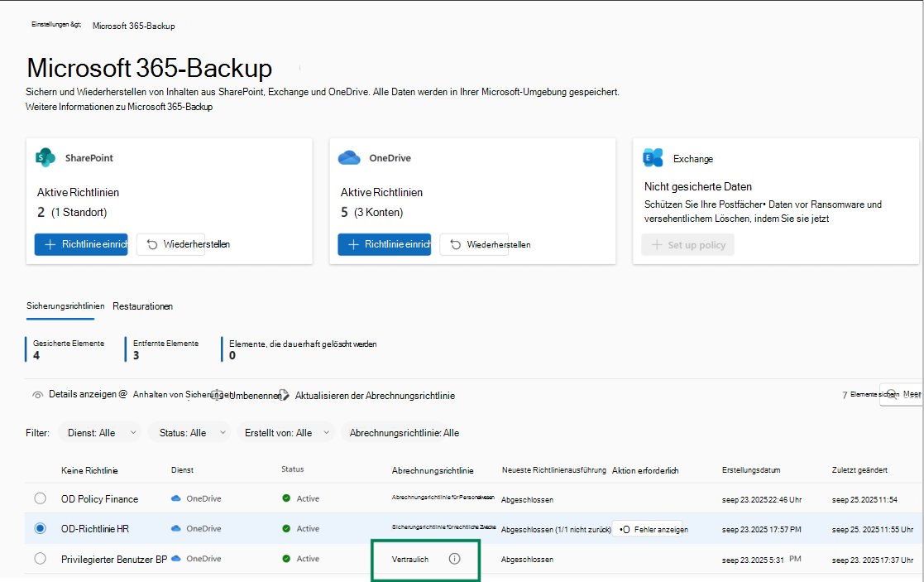The image size is (924, 582).
Task: Click the Set up policy button for Exchange
Action: point(687,245)
